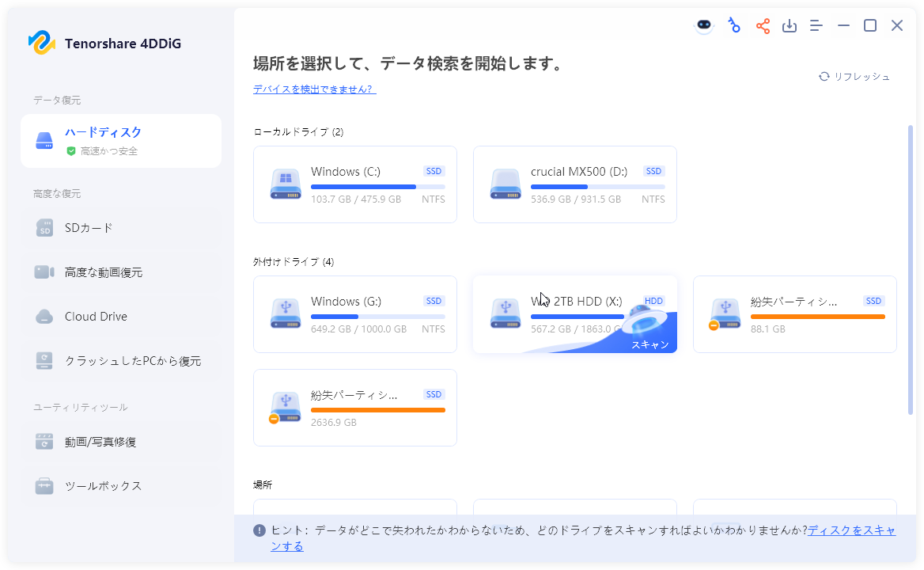Click スキャン on the 2TB HDD (X:) card
The width and height of the screenshot is (924, 570).
click(650, 344)
